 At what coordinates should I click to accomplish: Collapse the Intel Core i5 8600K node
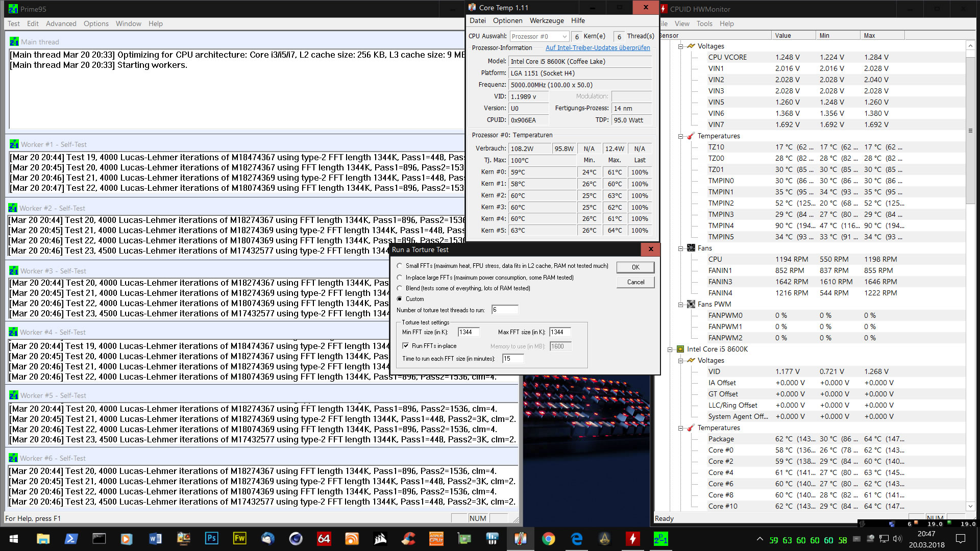click(670, 349)
